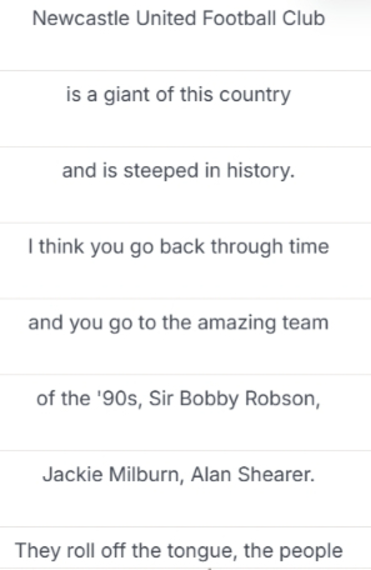Click the words 'the people' in the last row

click(293, 551)
